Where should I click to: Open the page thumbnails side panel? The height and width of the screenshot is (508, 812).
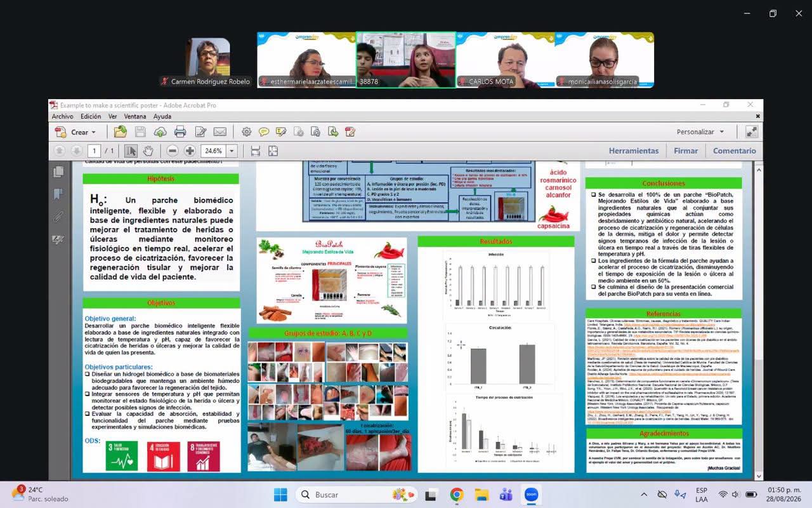59,171
